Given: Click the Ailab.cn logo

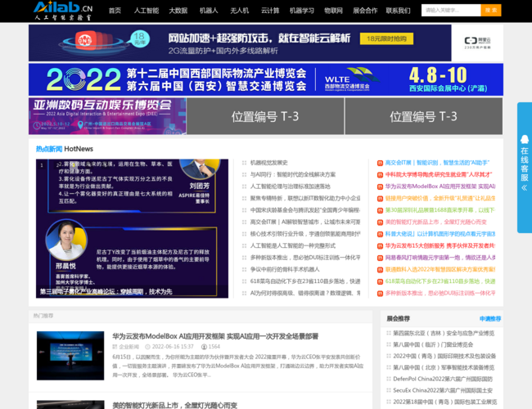Looking at the screenshot, I should 63,11.
